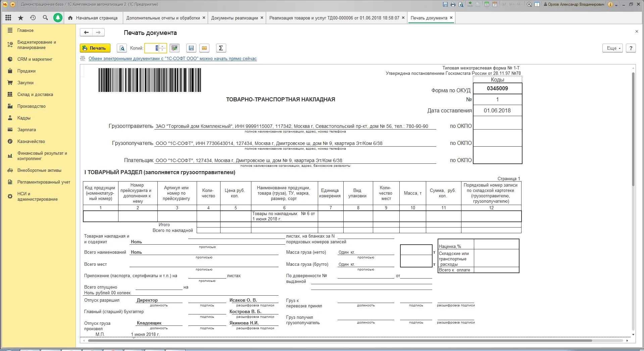Open the calculator icon in the title bar
Screen dimensions: 644x351
pos(487,4)
